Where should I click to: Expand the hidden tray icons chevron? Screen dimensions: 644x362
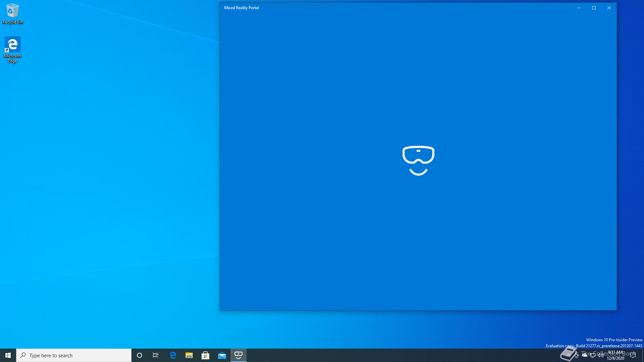[569, 355]
